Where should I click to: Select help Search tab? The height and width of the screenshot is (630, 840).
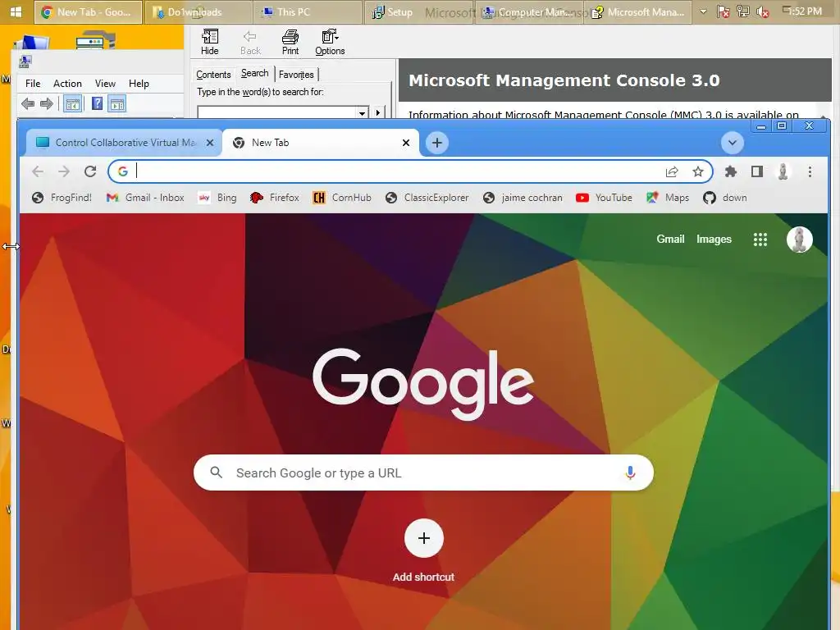point(254,73)
